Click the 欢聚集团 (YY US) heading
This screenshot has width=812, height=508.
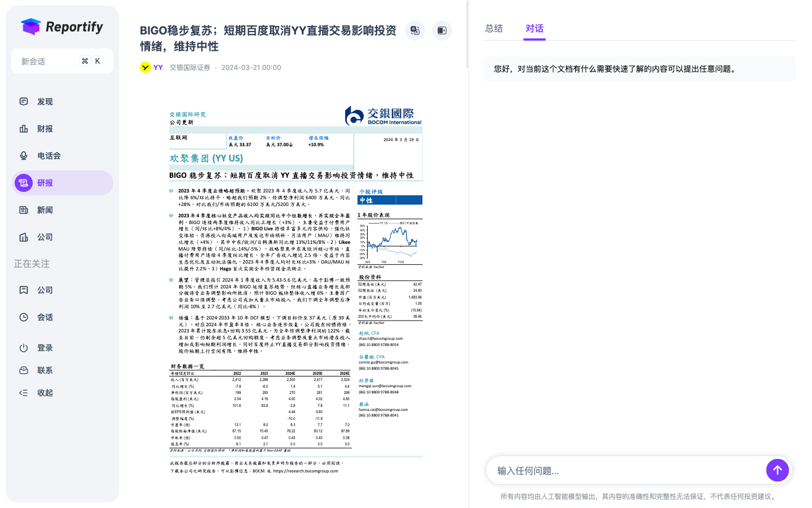pos(206,159)
